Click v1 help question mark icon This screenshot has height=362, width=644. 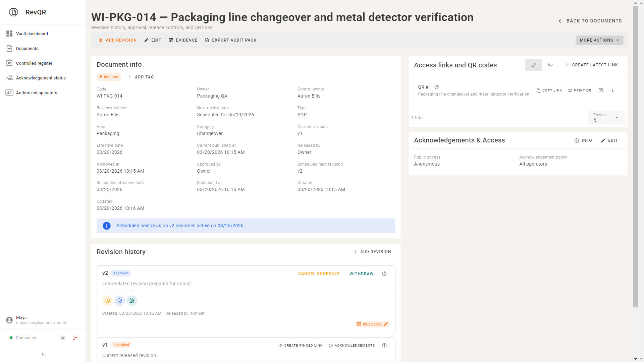[x=384, y=346]
